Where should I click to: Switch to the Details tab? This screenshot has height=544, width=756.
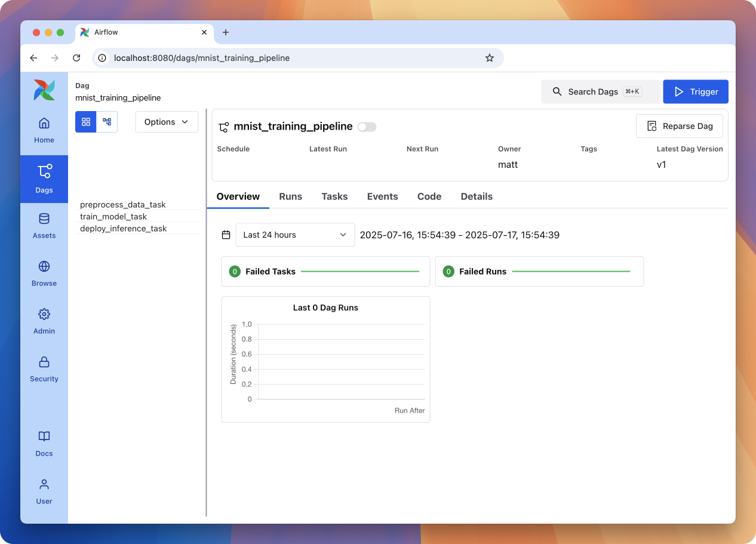pyautogui.click(x=477, y=196)
